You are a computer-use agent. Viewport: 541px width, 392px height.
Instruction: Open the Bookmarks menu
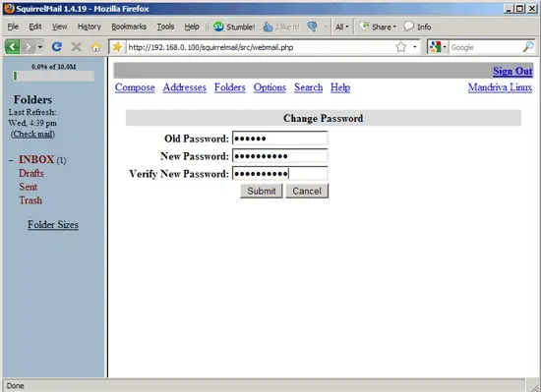click(129, 27)
